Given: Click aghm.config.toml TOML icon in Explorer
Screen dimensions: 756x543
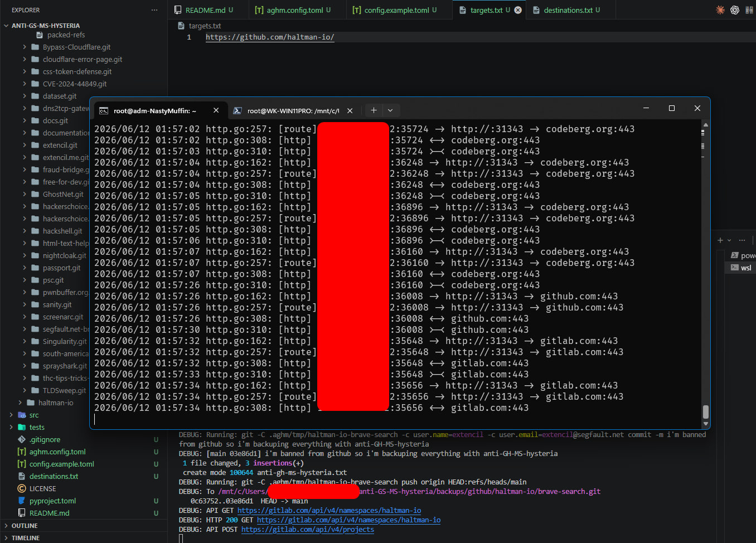Looking at the screenshot, I should (x=22, y=452).
